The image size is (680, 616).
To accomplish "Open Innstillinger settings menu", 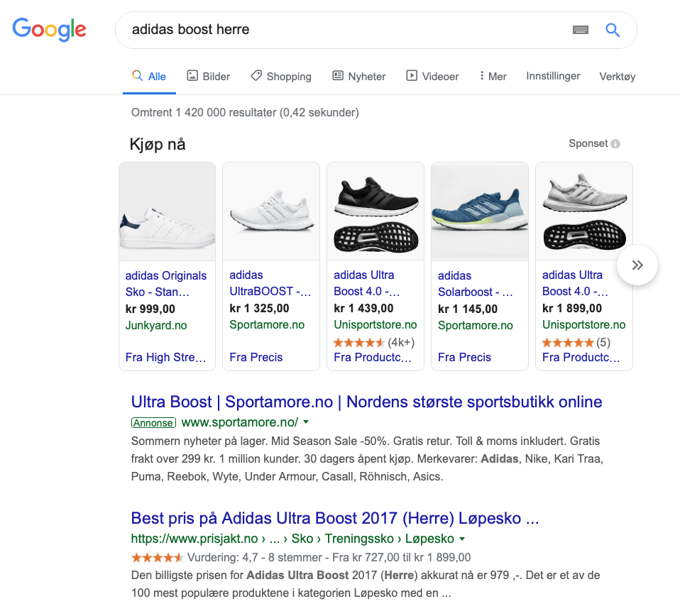I will click(553, 76).
